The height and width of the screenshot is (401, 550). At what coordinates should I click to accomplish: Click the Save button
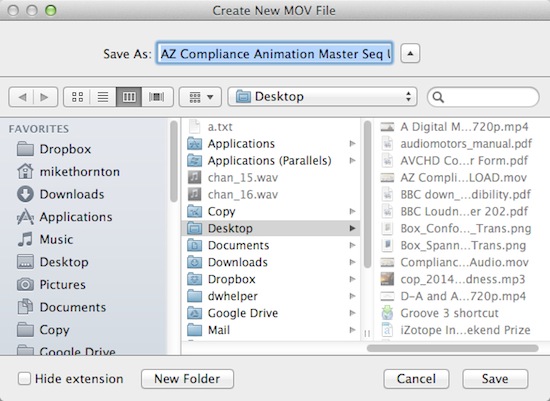pyautogui.click(x=495, y=379)
